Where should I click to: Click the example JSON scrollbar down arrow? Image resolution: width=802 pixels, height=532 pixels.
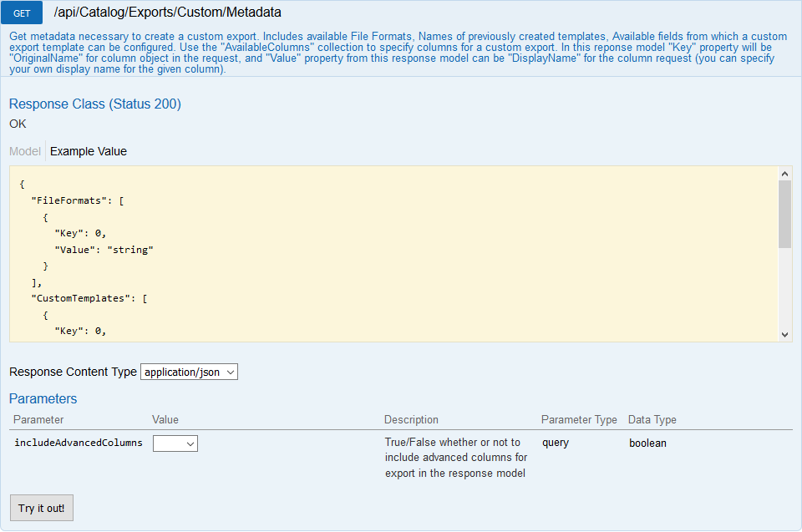784,335
